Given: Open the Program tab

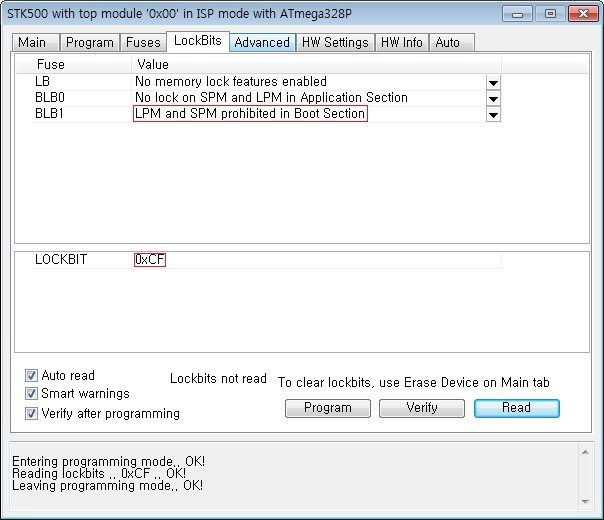Looking at the screenshot, I should click(x=90, y=42).
